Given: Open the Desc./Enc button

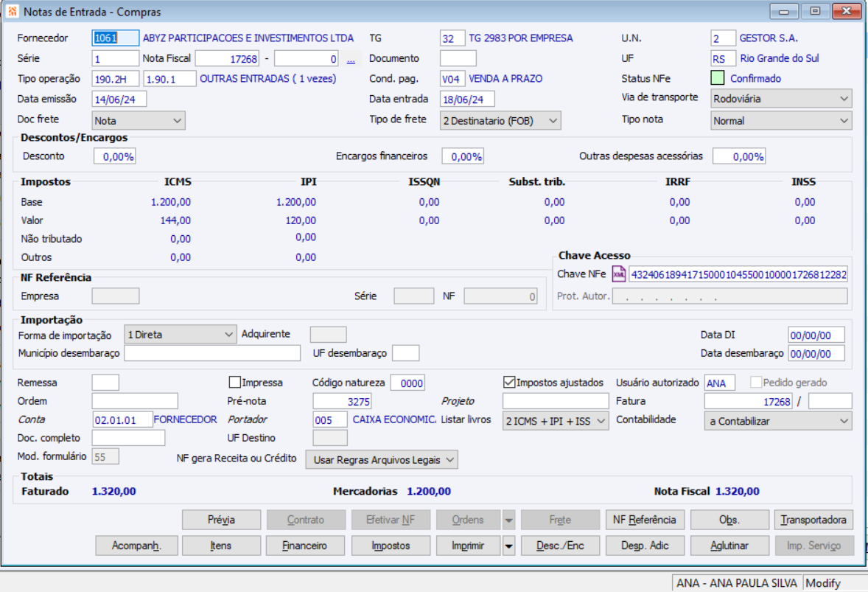Looking at the screenshot, I should 560,546.
